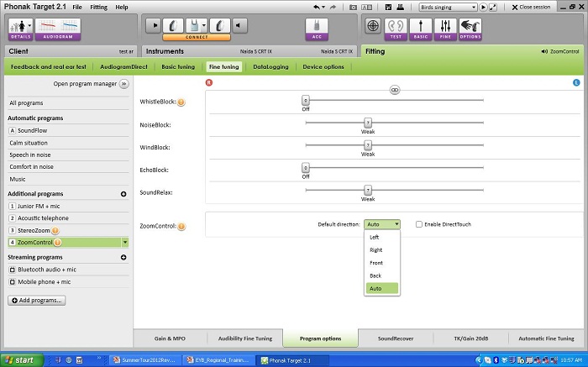The width and height of the screenshot is (588, 367).
Task: Mute instruments with the speaker icon
Action: coord(239,26)
